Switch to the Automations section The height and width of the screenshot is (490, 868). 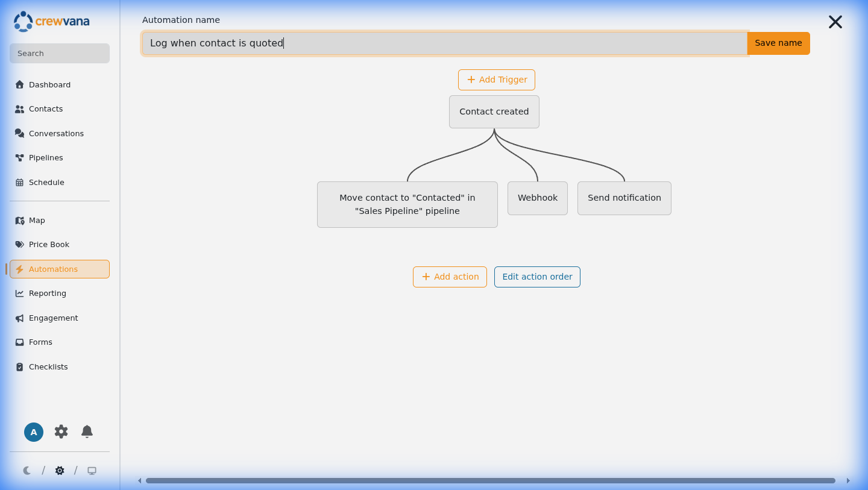(x=54, y=269)
